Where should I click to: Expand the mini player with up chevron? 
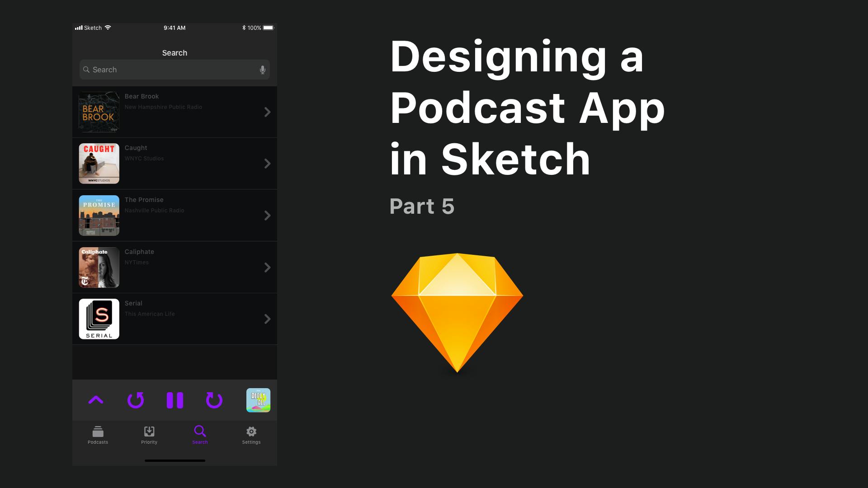click(x=96, y=400)
